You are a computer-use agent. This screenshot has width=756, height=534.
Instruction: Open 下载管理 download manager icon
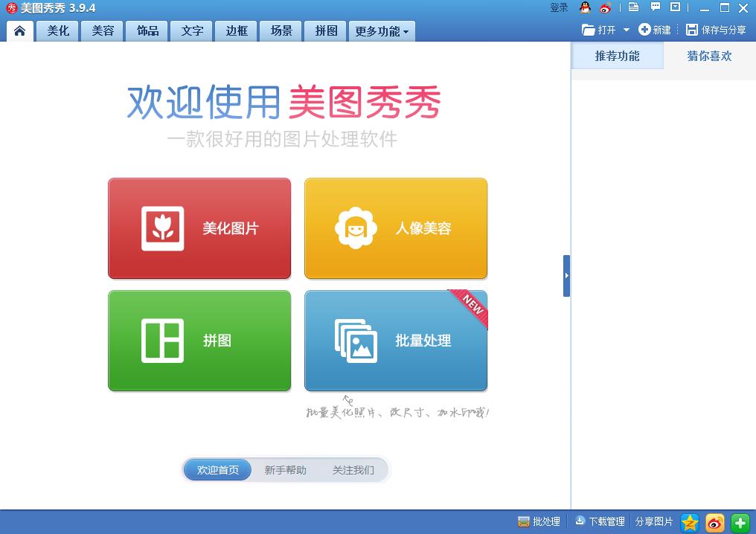pyautogui.click(x=600, y=521)
